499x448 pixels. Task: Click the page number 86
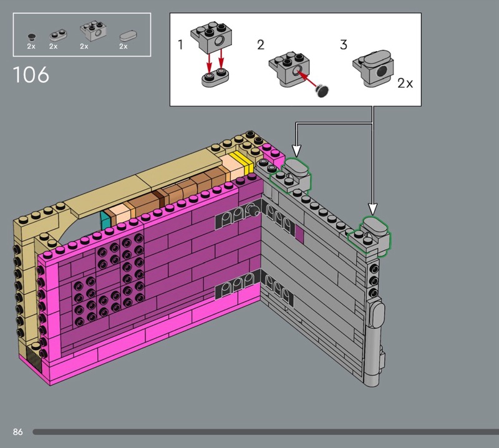[x=17, y=432]
